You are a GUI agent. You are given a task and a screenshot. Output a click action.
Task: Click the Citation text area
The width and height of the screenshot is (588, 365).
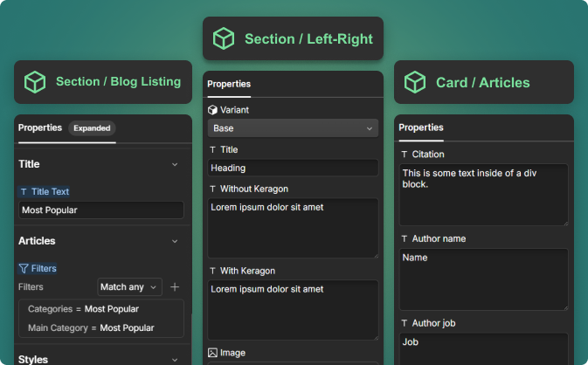tap(484, 195)
